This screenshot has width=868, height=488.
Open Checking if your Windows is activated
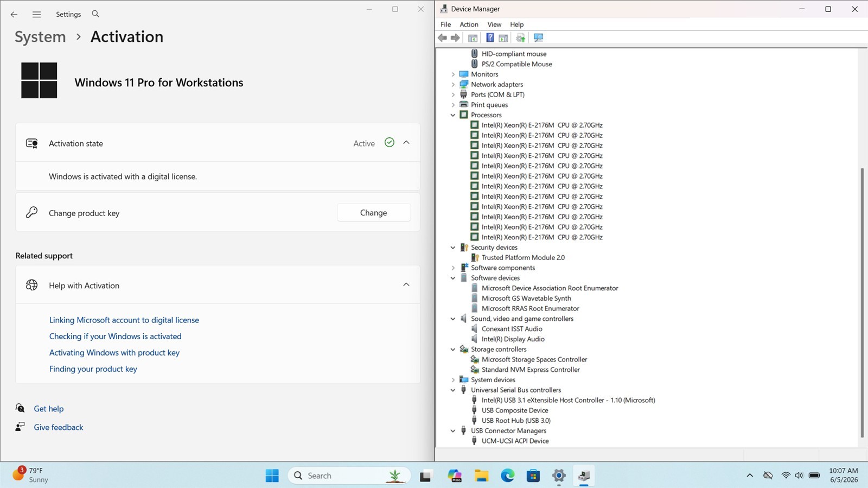coord(116,337)
